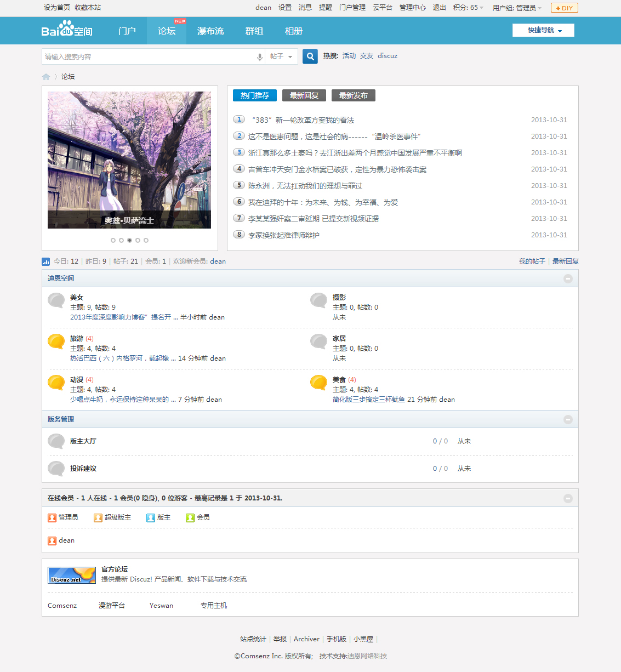Expand the 积分: 65 dropdown

[x=468, y=8]
